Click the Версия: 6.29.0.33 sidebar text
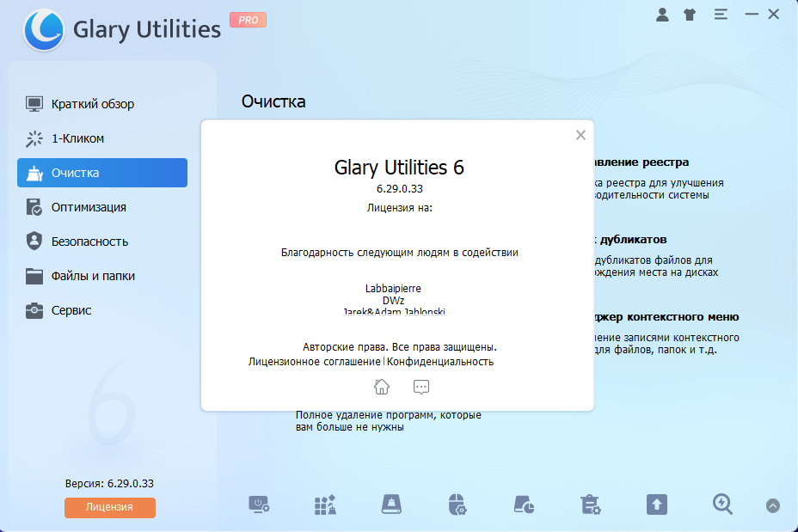Image resolution: width=798 pixels, height=532 pixels. (109, 484)
